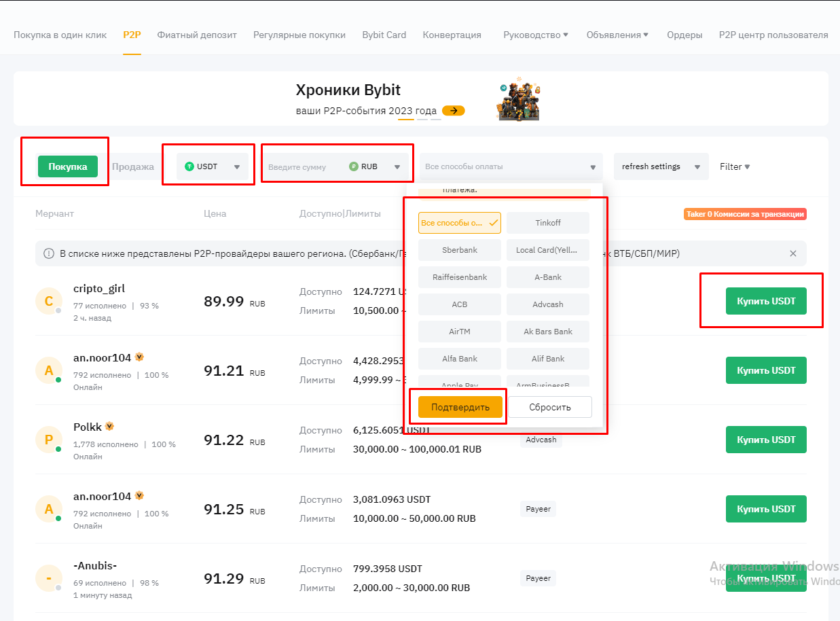Click the Polkk merchant name
The image size is (840, 621).
click(x=88, y=427)
